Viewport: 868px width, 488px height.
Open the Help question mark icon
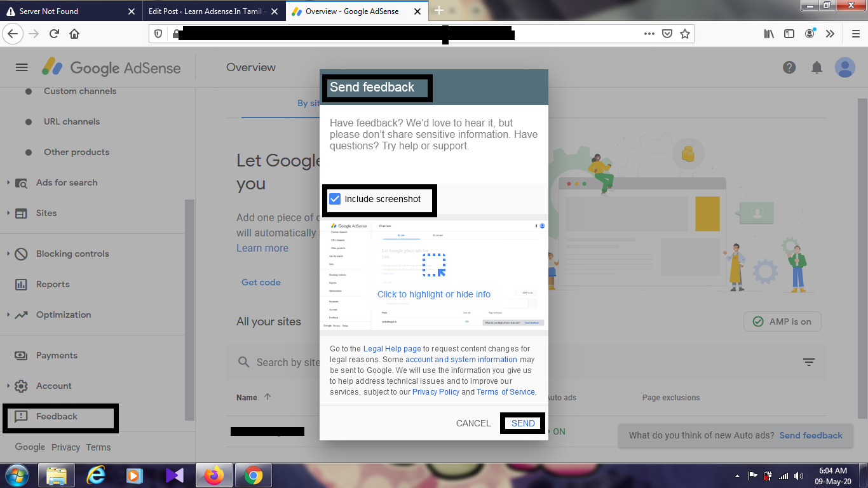click(789, 67)
